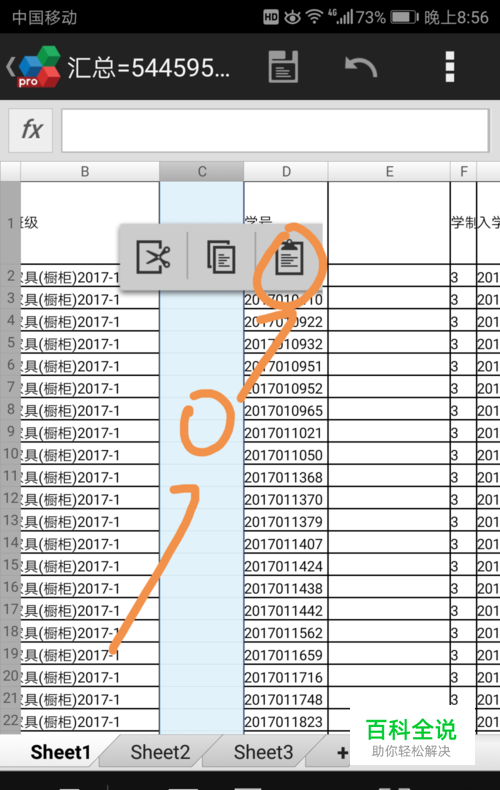Select row 10 header
This screenshot has width=500, height=790.
click(x=10, y=453)
